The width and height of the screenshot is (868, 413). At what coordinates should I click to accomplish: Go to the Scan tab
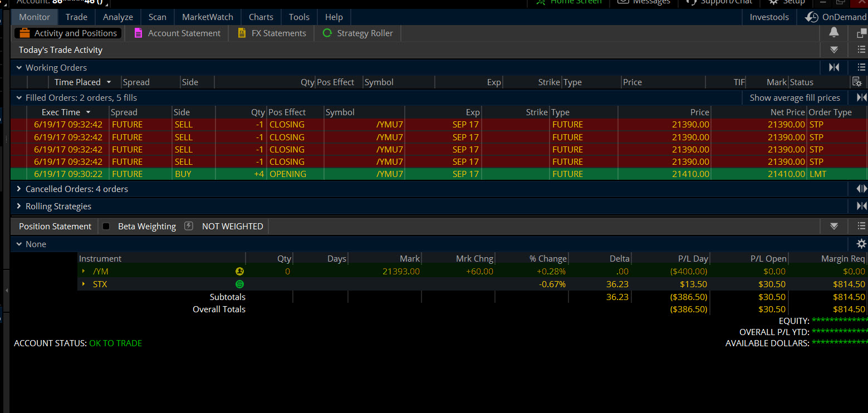pyautogui.click(x=158, y=17)
